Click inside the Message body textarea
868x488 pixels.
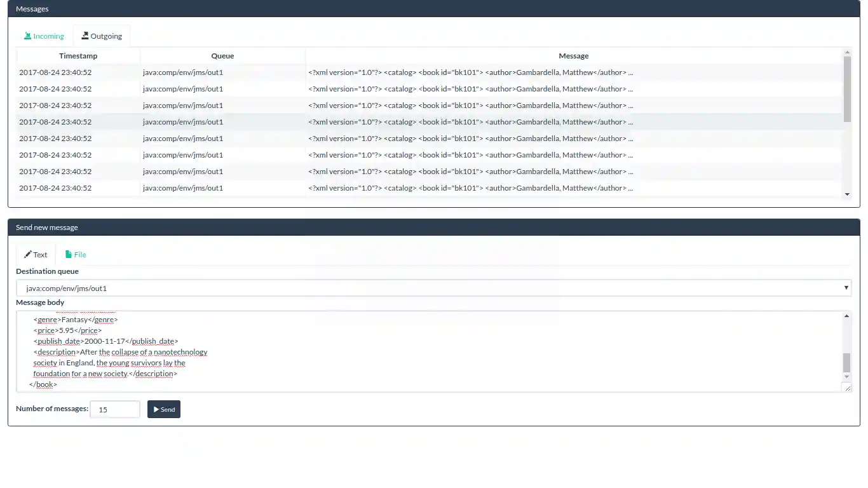(381, 349)
